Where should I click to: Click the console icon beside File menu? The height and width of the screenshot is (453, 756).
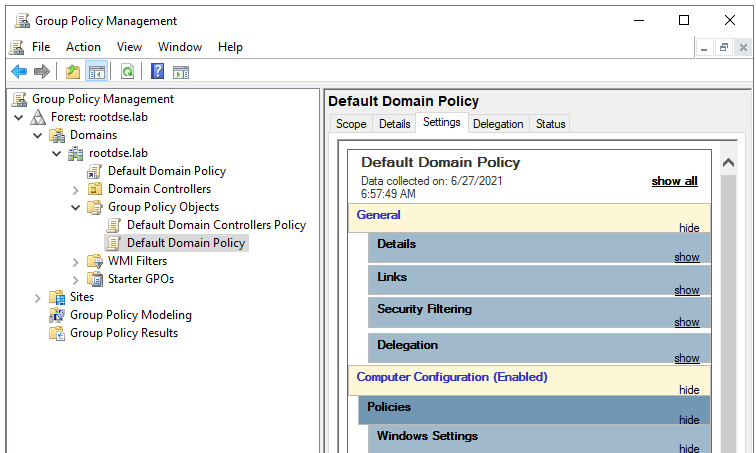pos(16,47)
